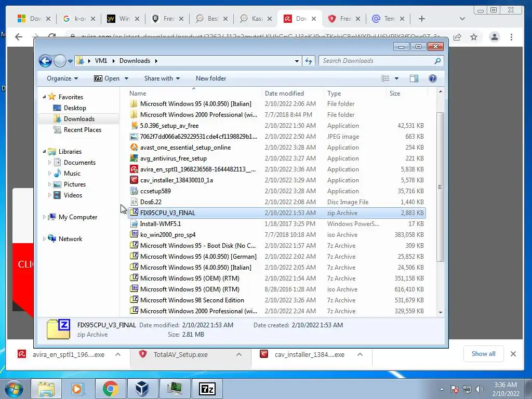Close the Chrome downloads bar
Image resolution: width=532 pixels, height=399 pixels.
[x=513, y=354]
